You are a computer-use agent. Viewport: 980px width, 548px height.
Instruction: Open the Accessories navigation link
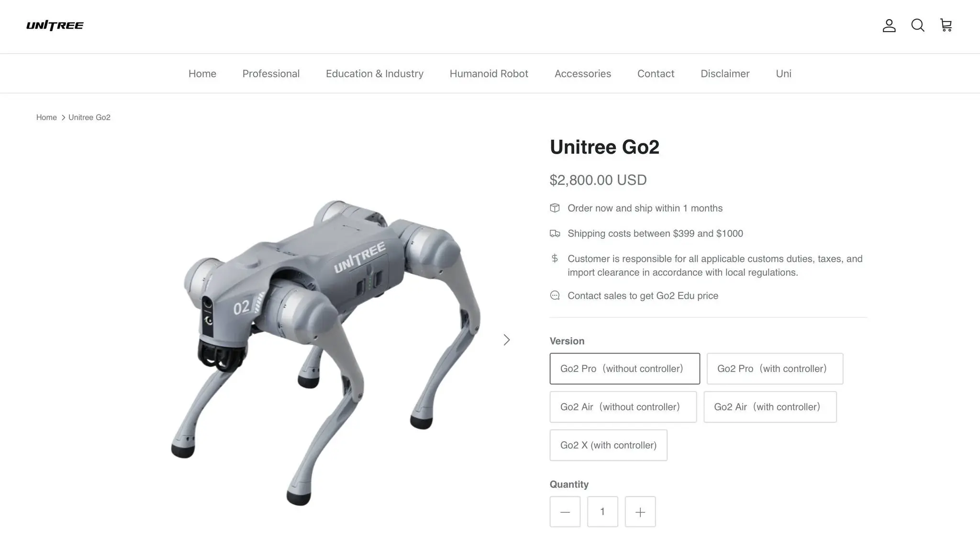coord(583,74)
